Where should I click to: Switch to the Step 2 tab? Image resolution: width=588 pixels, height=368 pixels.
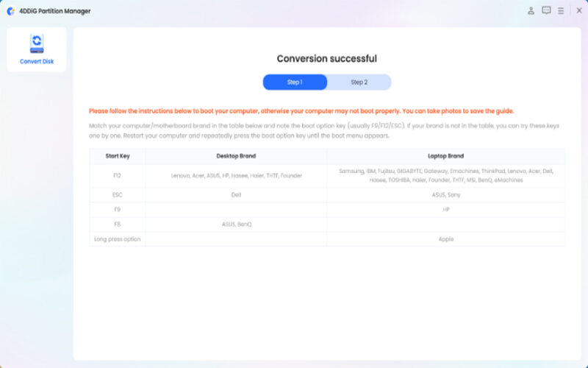click(359, 82)
